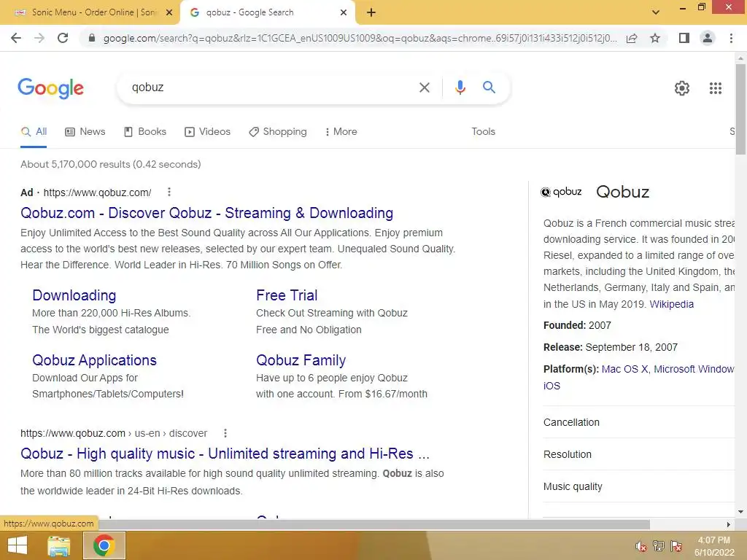The height and width of the screenshot is (560, 747).
Task: Open options for the qobuz.com ad
Action: coord(169,192)
